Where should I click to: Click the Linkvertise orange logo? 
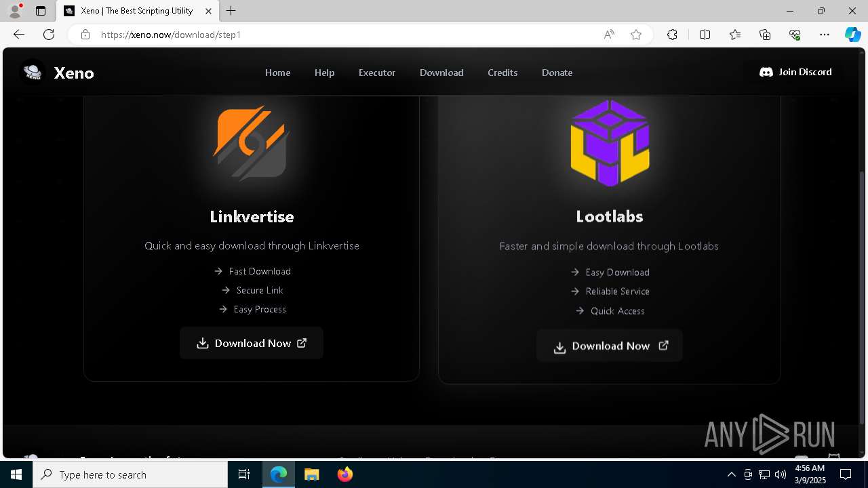tap(252, 142)
